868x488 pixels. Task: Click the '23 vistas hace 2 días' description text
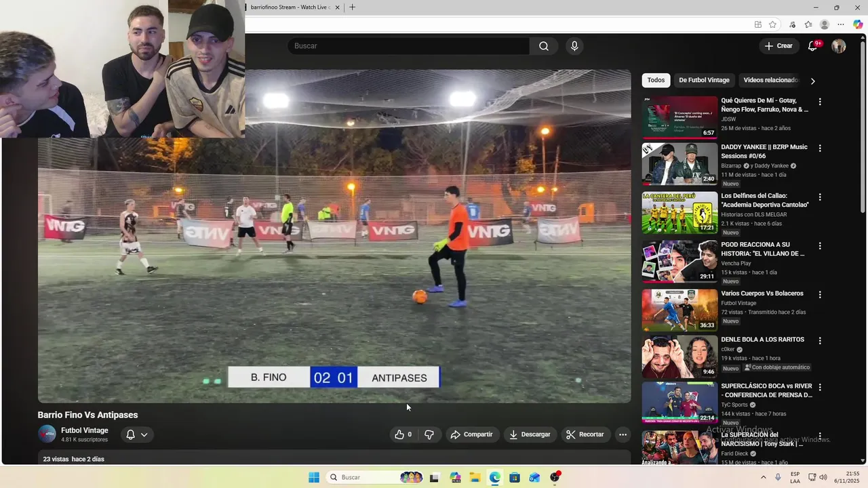point(74,459)
